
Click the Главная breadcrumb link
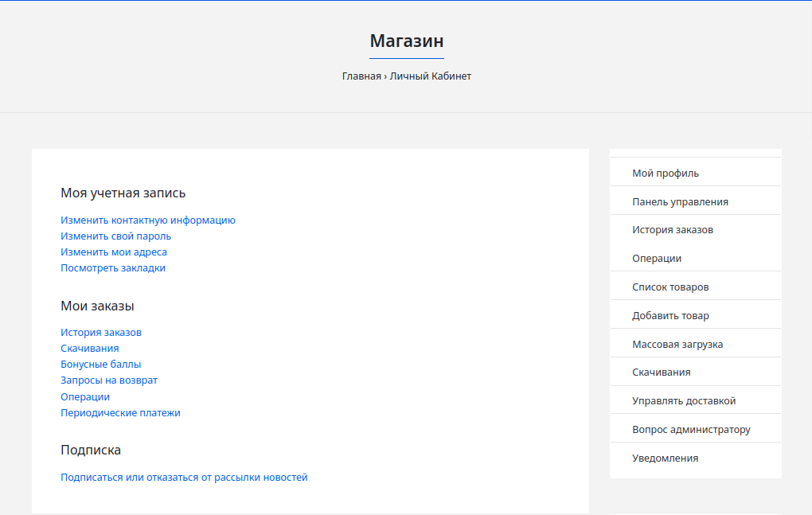click(x=361, y=76)
